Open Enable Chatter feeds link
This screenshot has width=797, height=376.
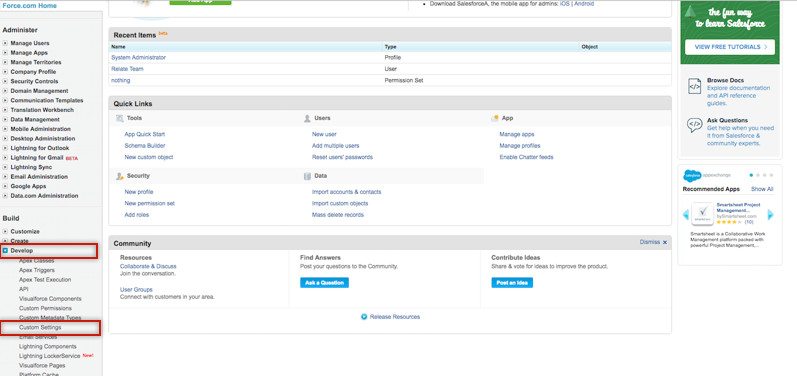pos(527,158)
